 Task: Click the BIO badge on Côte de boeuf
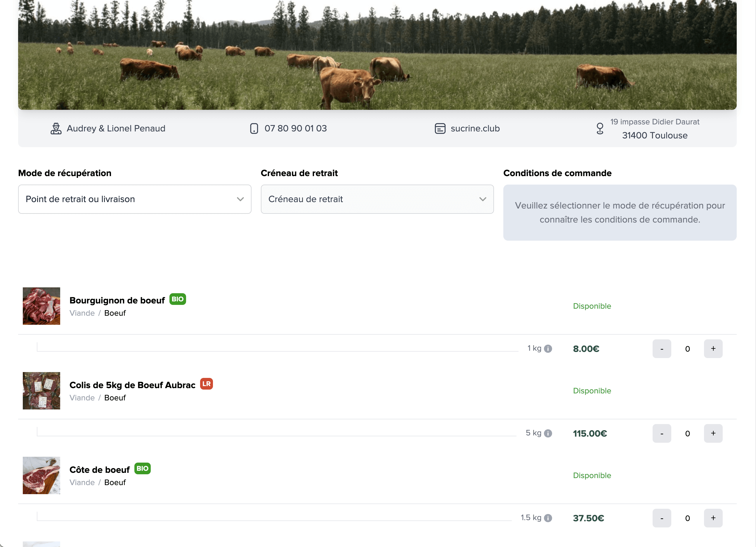click(142, 468)
